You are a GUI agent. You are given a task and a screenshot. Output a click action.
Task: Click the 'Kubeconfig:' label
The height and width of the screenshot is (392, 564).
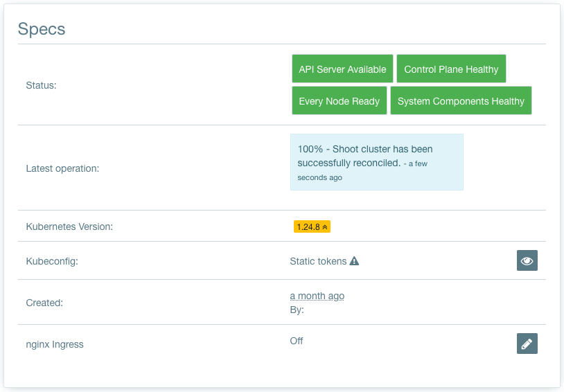click(x=52, y=261)
